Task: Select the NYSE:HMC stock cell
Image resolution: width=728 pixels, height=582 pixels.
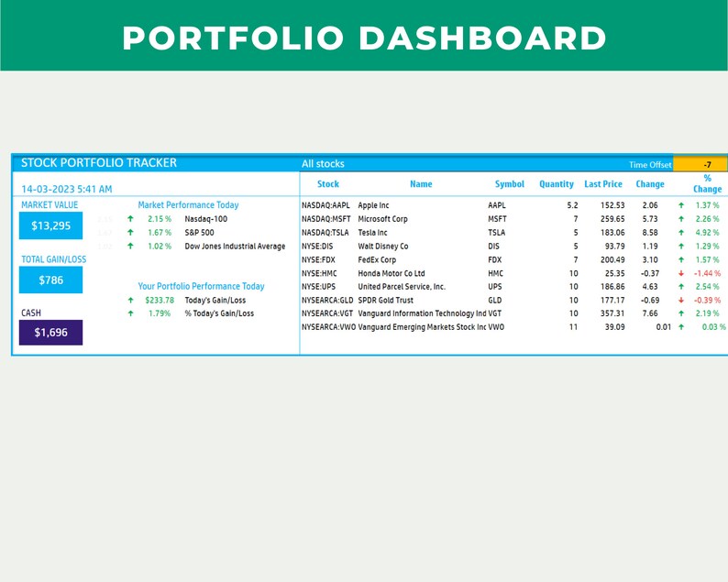Action: (x=319, y=273)
